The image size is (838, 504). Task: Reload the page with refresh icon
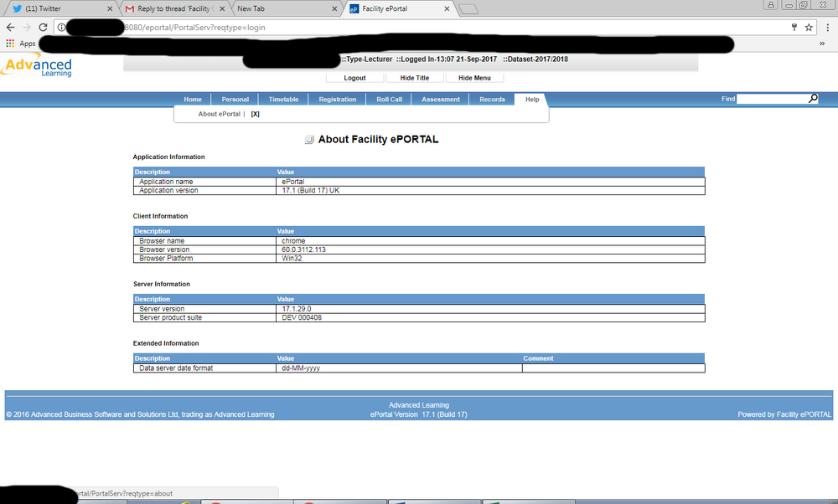(44, 28)
